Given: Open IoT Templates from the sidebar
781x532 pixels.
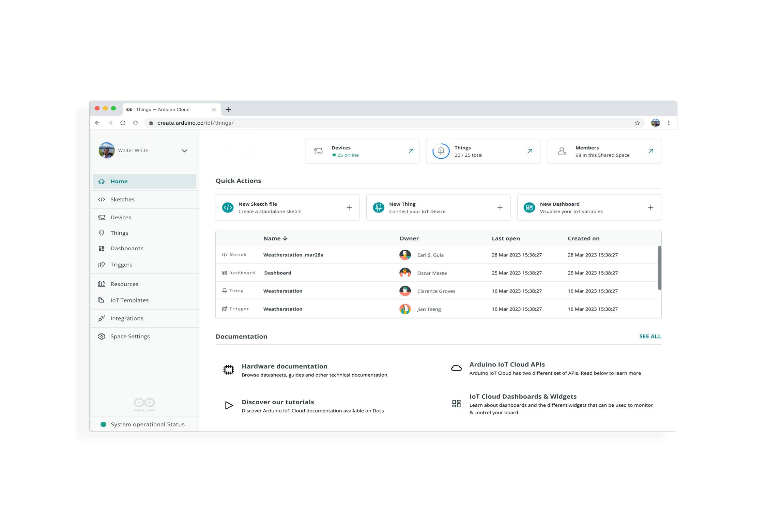Looking at the screenshot, I should click(x=129, y=300).
